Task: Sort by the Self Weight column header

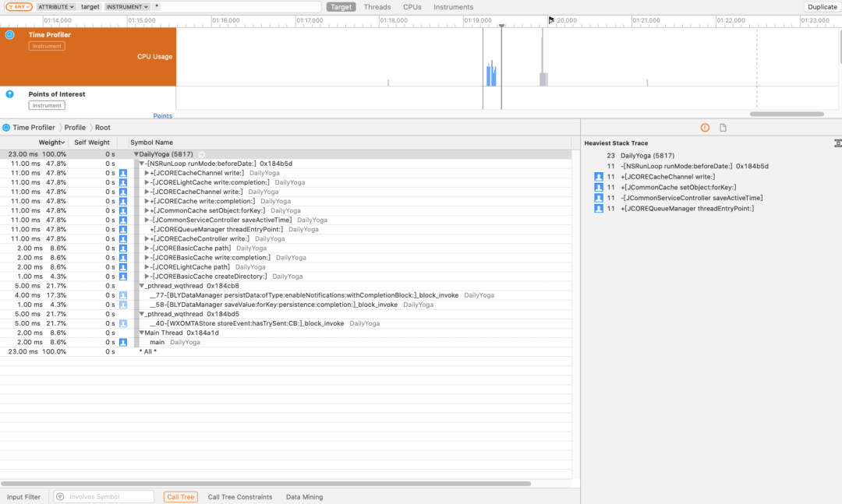Action: (92, 143)
